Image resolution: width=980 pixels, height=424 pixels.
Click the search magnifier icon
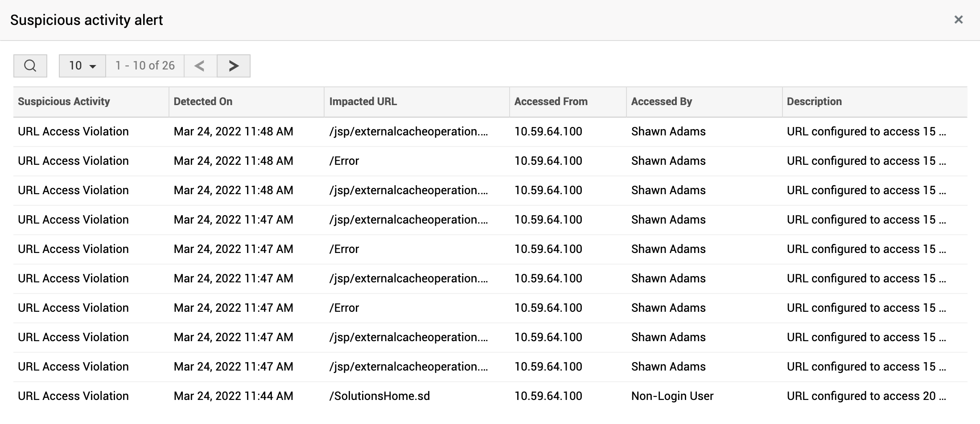coord(30,66)
